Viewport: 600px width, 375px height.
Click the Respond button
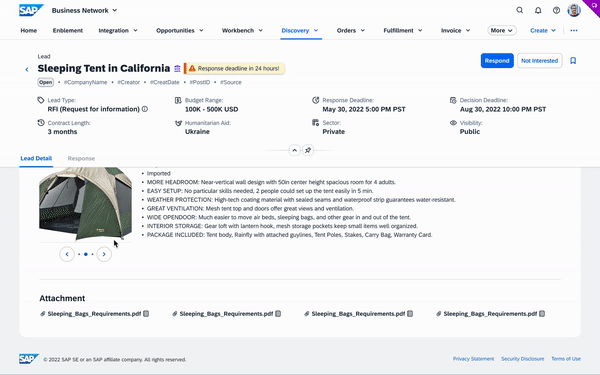(497, 60)
